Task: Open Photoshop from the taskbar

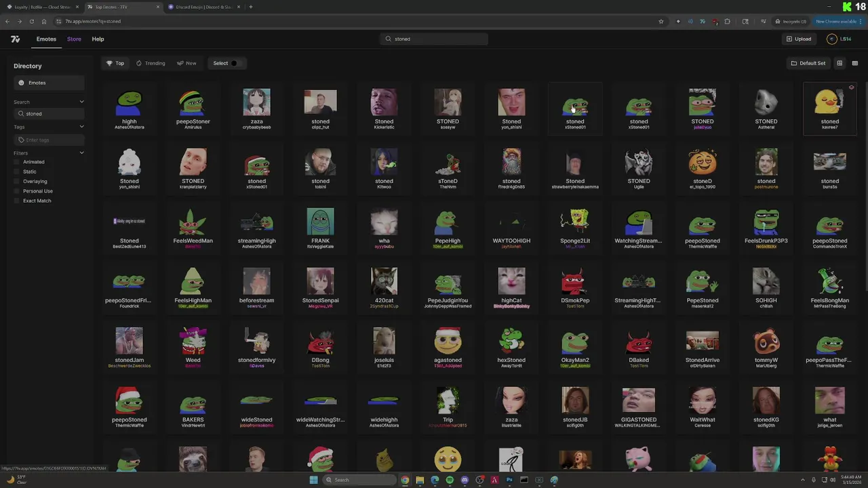Action: (x=509, y=480)
